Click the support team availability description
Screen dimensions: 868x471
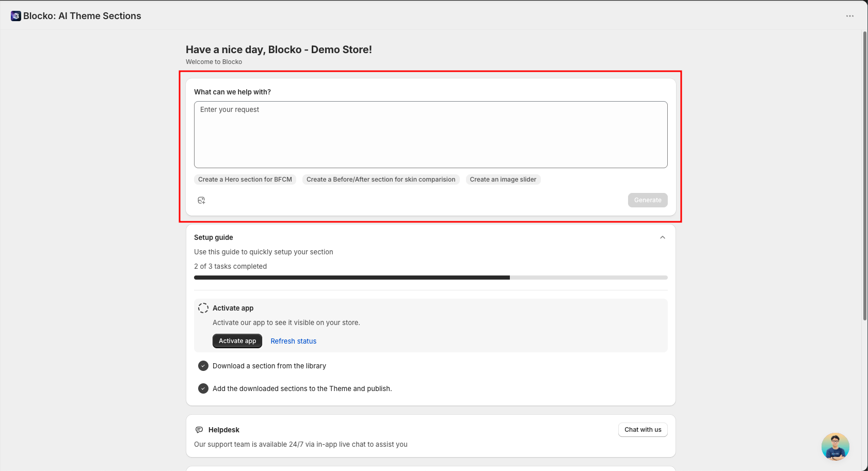[x=301, y=444]
